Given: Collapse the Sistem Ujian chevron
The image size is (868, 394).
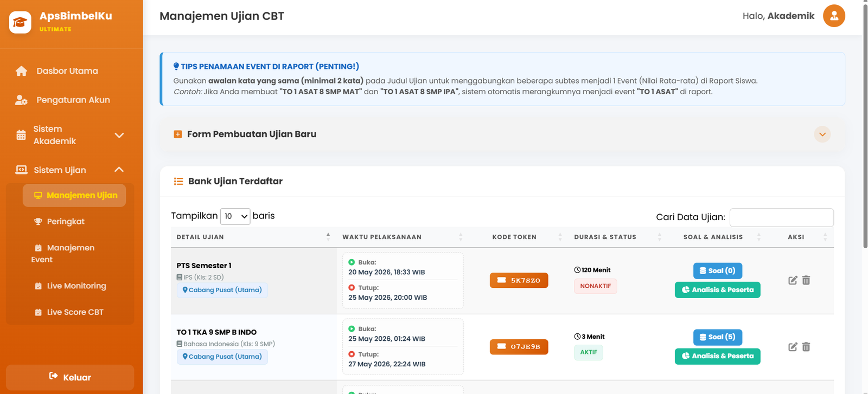Looking at the screenshot, I should pyautogui.click(x=119, y=170).
